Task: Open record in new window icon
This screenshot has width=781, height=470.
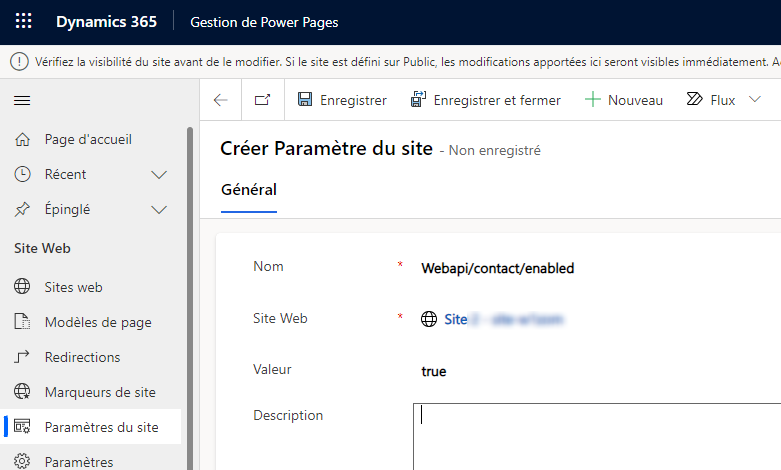Action: point(262,100)
